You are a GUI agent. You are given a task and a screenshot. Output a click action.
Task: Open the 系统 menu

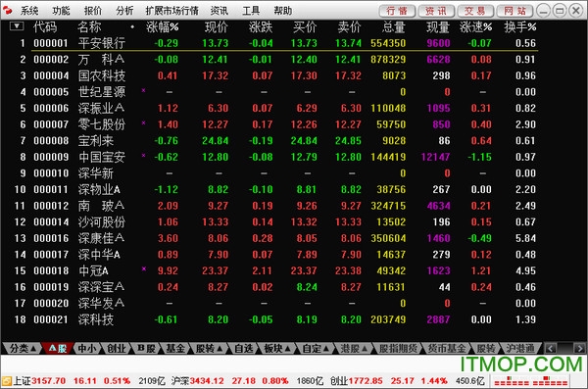[x=29, y=11]
